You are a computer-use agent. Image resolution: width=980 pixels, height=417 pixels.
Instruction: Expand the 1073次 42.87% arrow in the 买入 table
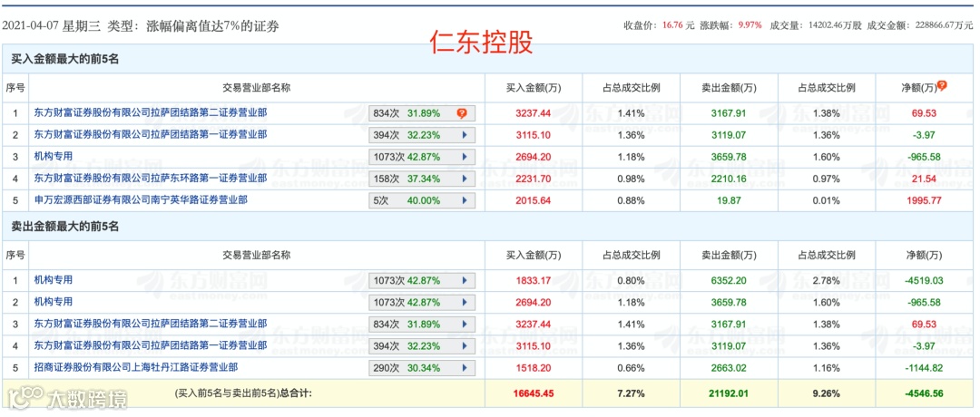(x=465, y=157)
